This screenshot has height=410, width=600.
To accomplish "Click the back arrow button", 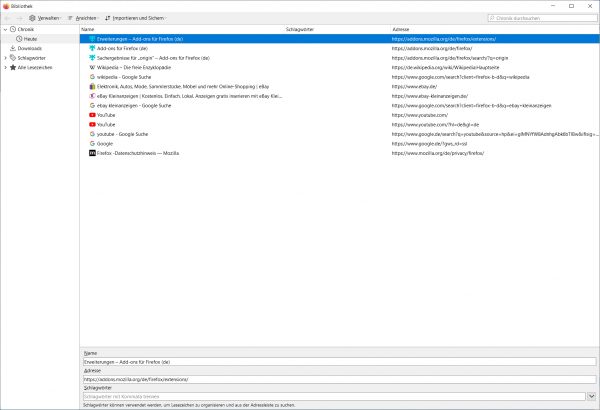I will pos(7,18).
